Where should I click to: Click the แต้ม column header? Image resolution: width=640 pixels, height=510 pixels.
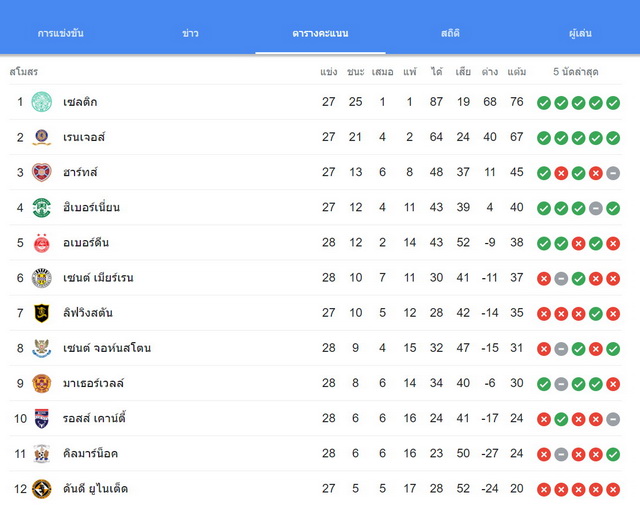[x=516, y=72]
